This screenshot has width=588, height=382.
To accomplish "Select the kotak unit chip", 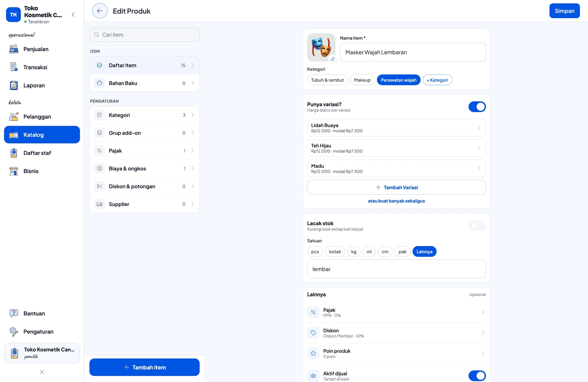I will (335, 252).
